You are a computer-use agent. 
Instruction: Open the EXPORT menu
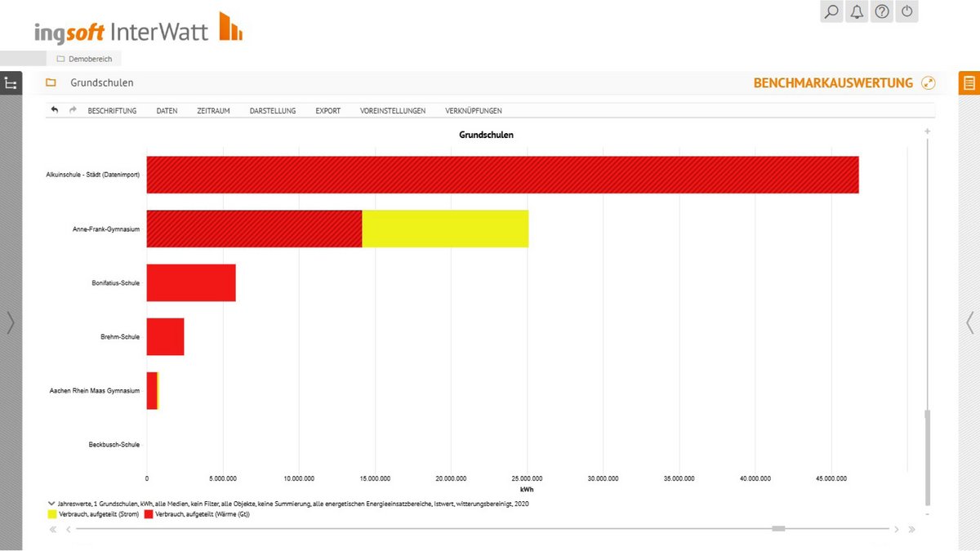click(327, 111)
